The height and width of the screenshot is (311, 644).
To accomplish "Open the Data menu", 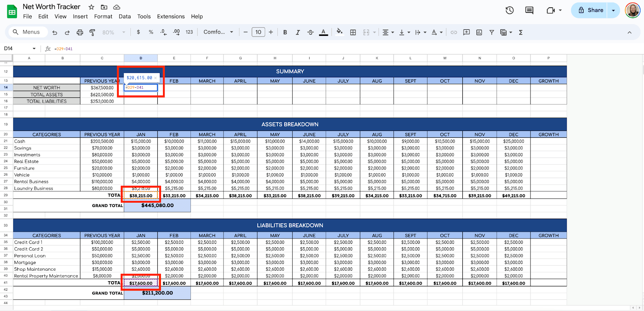I will (x=125, y=17).
